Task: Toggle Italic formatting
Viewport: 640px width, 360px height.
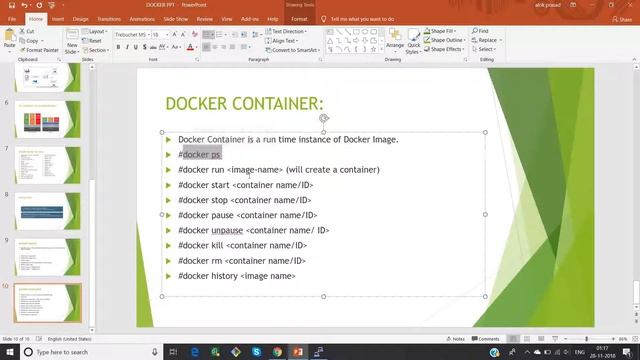Action: click(x=127, y=47)
